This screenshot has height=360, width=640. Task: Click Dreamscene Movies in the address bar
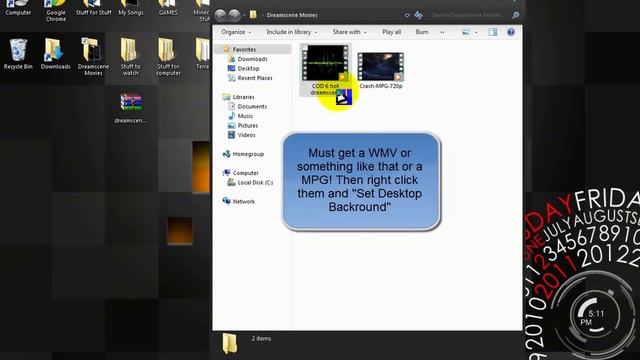(292, 15)
